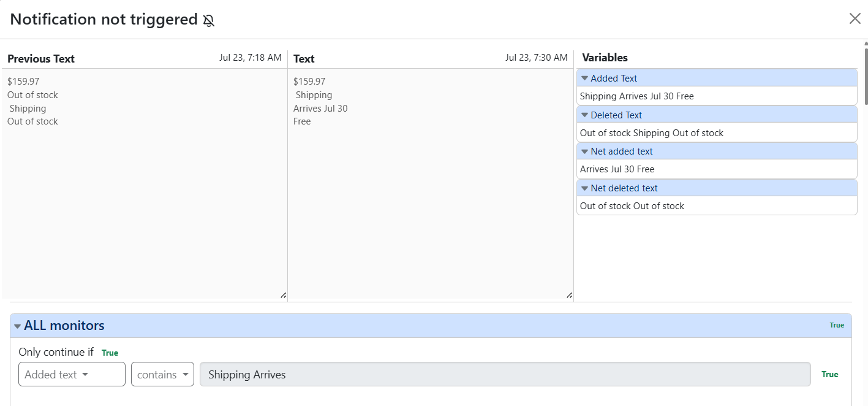Close the notification dialog with X
This screenshot has width=868, height=406.
tap(855, 18)
